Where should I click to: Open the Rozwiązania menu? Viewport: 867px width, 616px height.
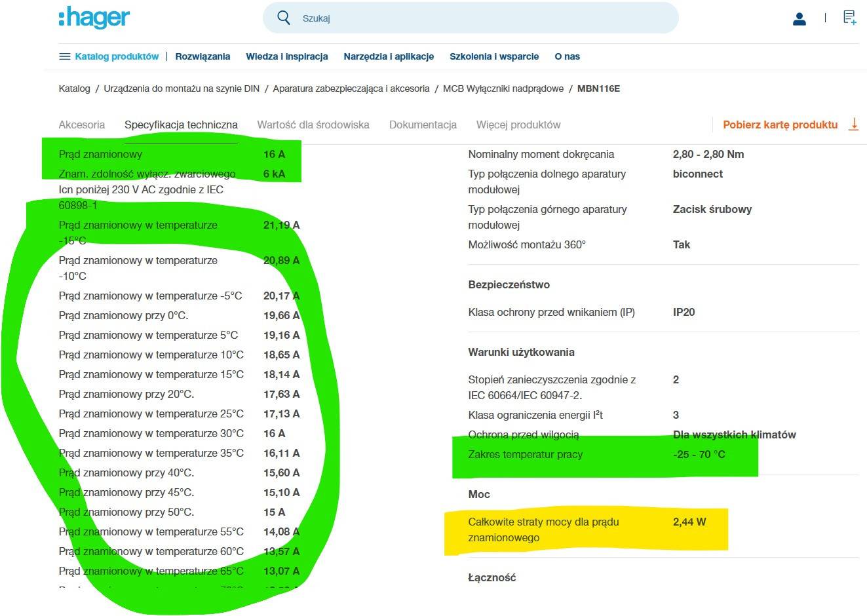click(x=202, y=56)
